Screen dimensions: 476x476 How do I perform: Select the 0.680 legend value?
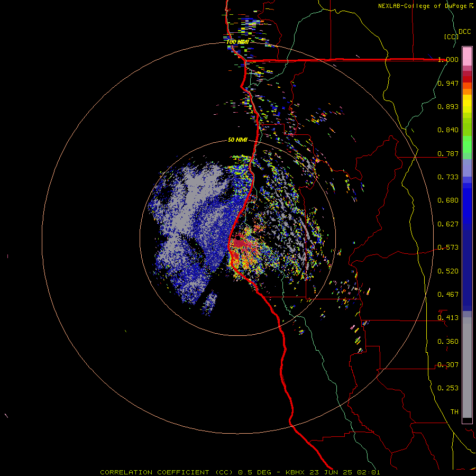pos(448,200)
